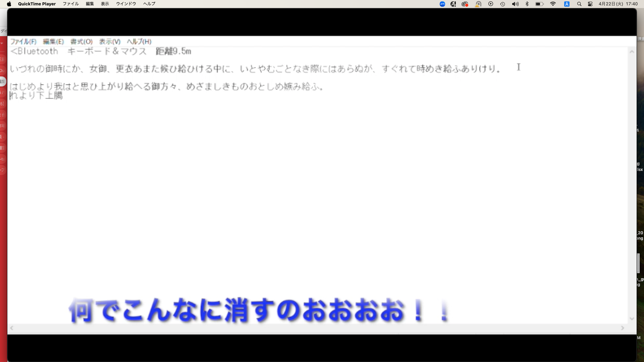Screen dimensions: 644x362
Task: Open the Time Machine status icon
Action: [x=502, y=4]
